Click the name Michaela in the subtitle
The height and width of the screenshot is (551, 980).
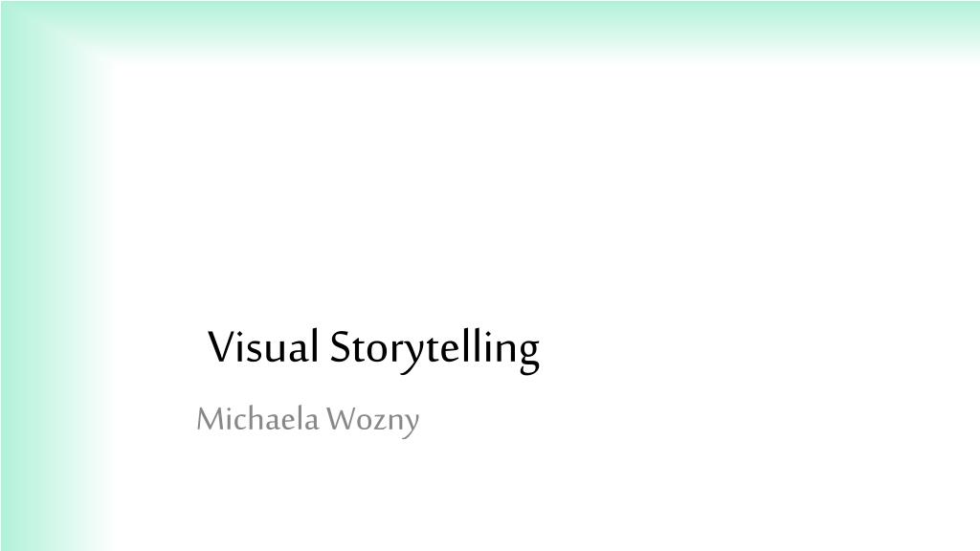257,418
